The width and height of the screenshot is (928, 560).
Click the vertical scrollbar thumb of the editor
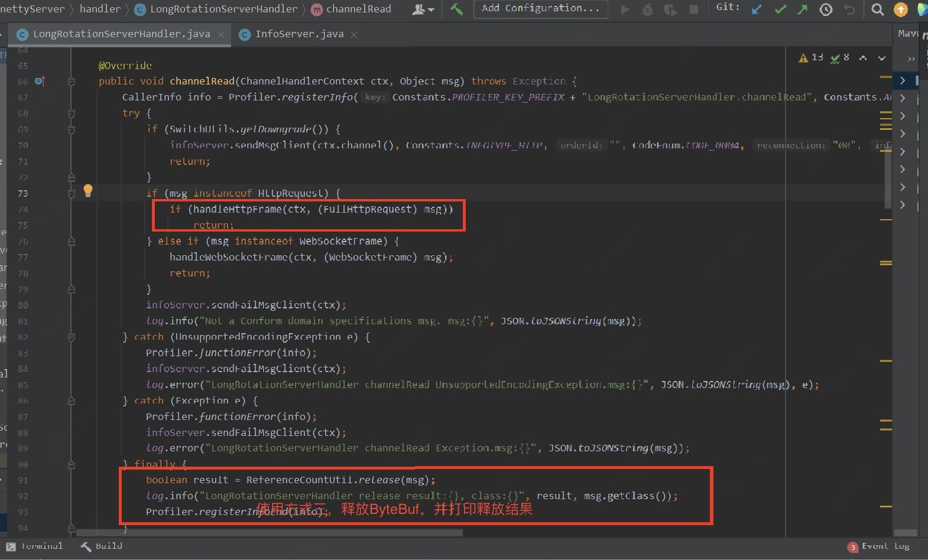[888, 177]
